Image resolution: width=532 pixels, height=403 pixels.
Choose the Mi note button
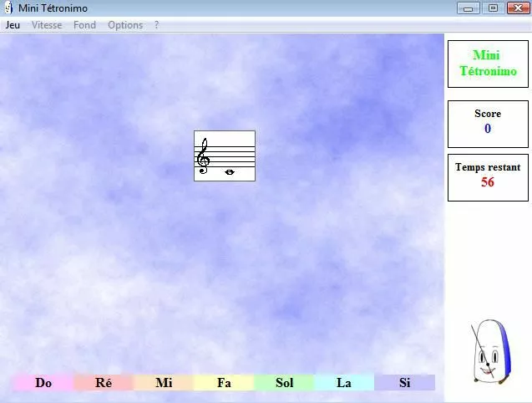pos(164,383)
